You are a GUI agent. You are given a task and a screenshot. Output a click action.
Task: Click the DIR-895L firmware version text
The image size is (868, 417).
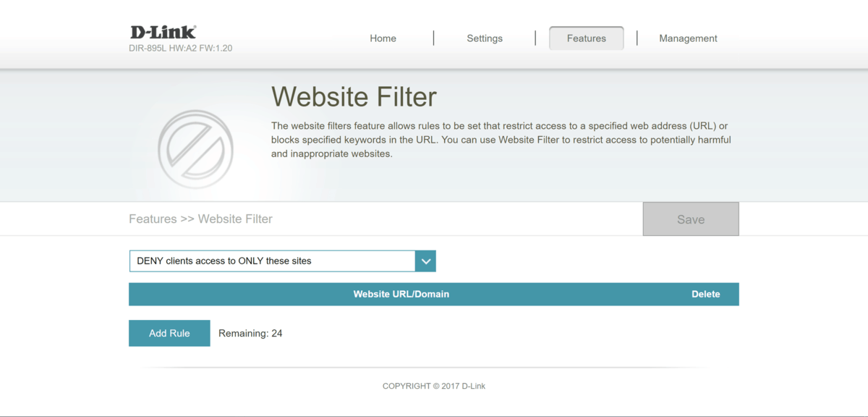click(181, 49)
